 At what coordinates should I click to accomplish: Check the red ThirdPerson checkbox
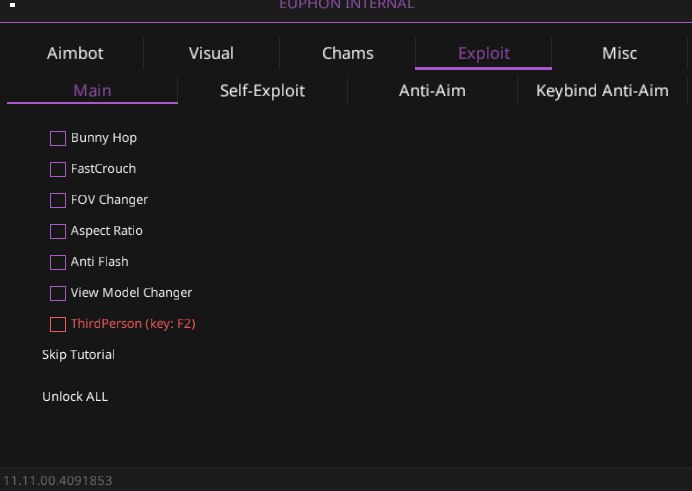click(58, 324)
